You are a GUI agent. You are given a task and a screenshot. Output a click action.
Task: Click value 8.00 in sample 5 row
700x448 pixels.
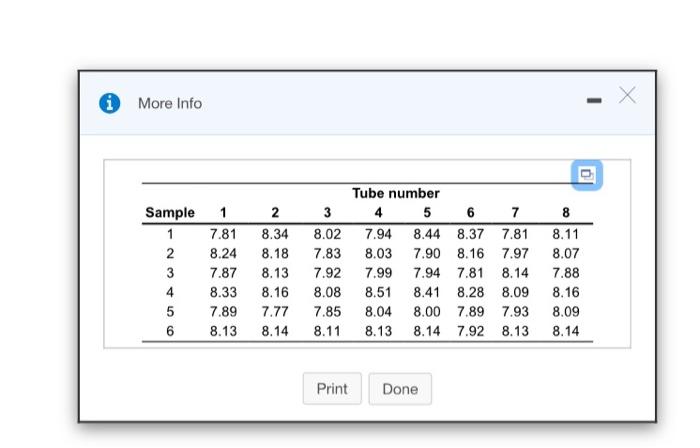tap(427, 311)
